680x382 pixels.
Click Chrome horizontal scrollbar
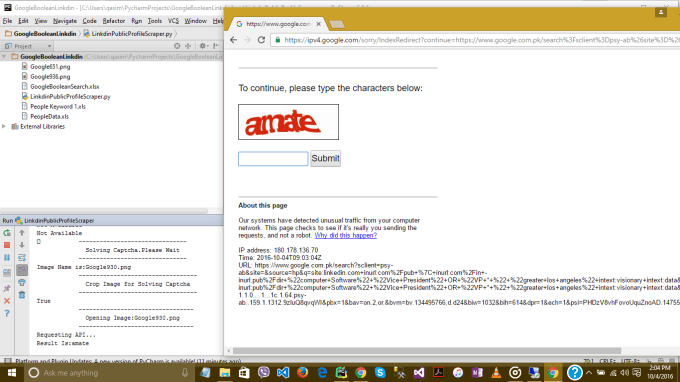click(x=427, y=351)
